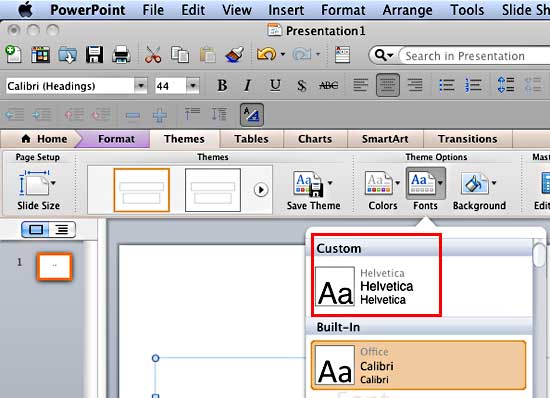Open the Insert menu
The height and width of the screenshot is (398, 550).
[286, 10]
